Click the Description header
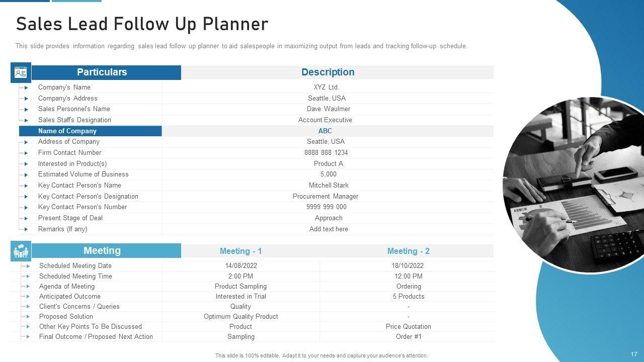 pos(328,72)
